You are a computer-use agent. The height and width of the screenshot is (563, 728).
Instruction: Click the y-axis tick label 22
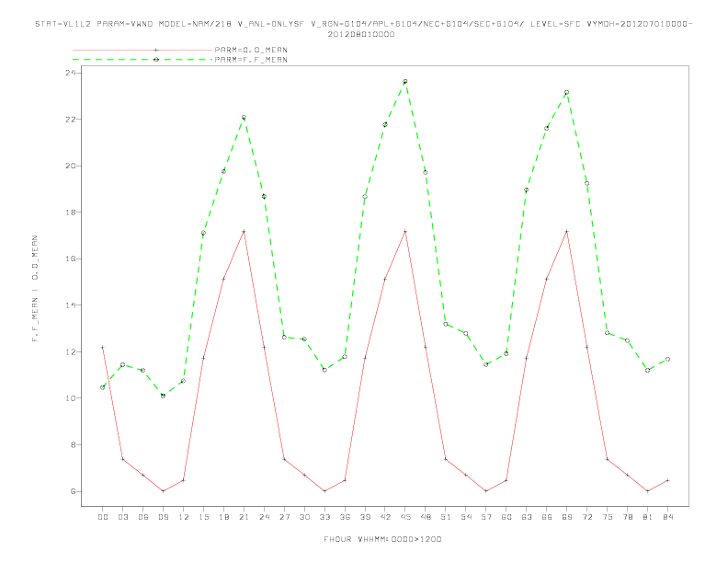coord(71,120)
